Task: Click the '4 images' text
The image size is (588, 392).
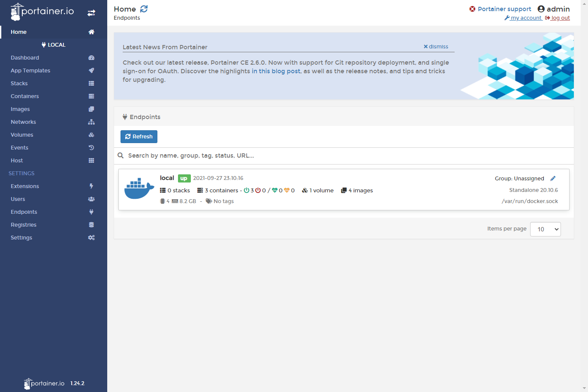Action: click(361, 191)
